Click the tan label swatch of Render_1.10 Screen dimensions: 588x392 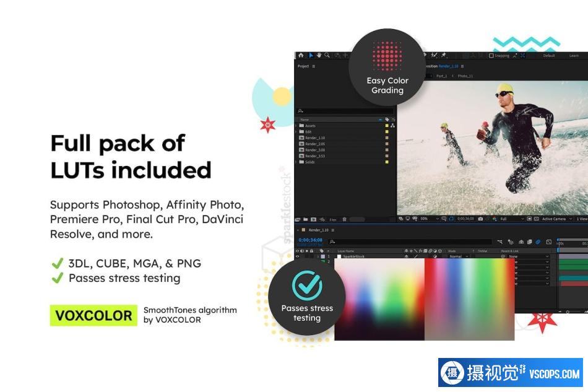(x=387, y=137)
